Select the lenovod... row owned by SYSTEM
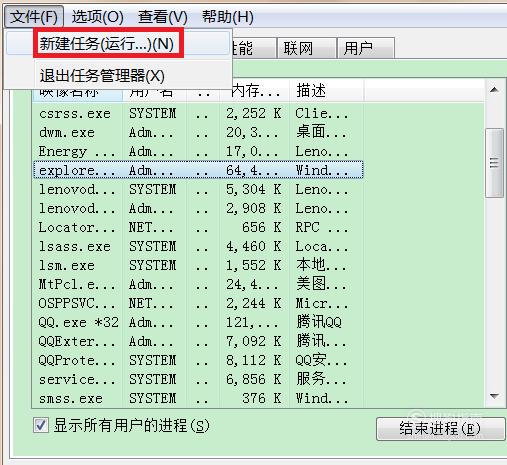Viewport: 507px width, 465px height. (198, 190)
